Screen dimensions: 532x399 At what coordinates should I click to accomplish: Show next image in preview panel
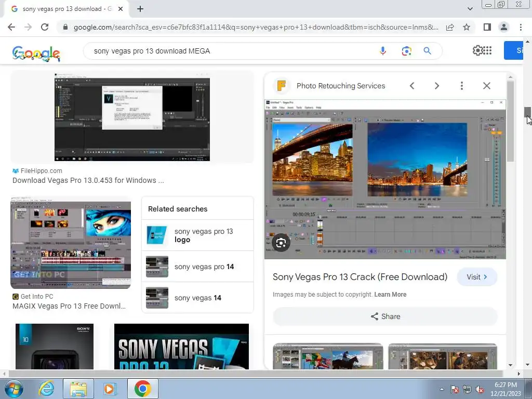(x=436, y=86)
